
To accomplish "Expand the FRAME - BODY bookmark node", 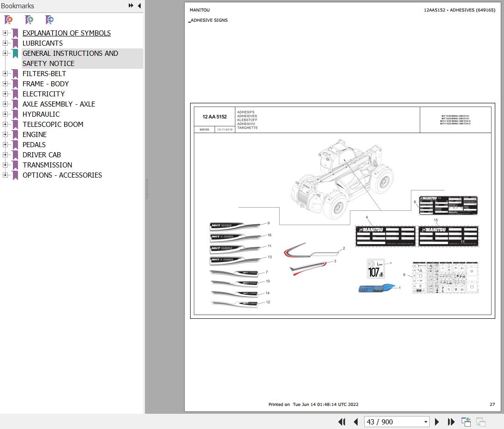I will tap(5, 83).
